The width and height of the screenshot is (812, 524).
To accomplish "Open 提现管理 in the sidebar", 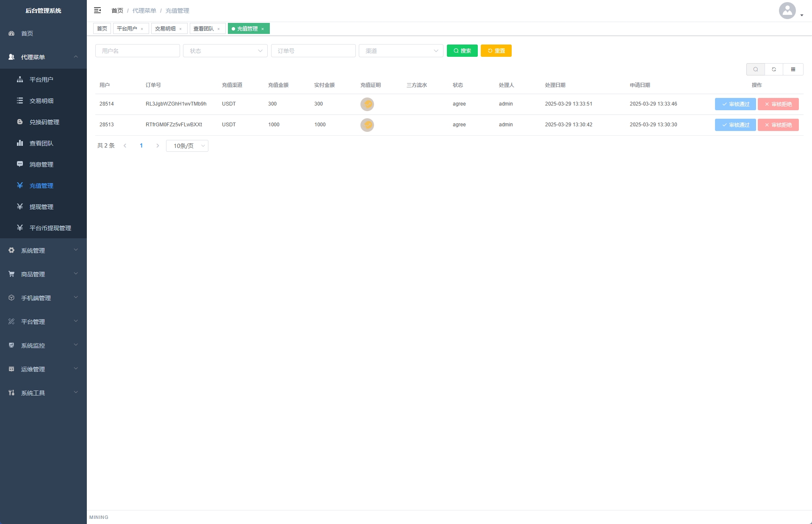I will 41,207.
